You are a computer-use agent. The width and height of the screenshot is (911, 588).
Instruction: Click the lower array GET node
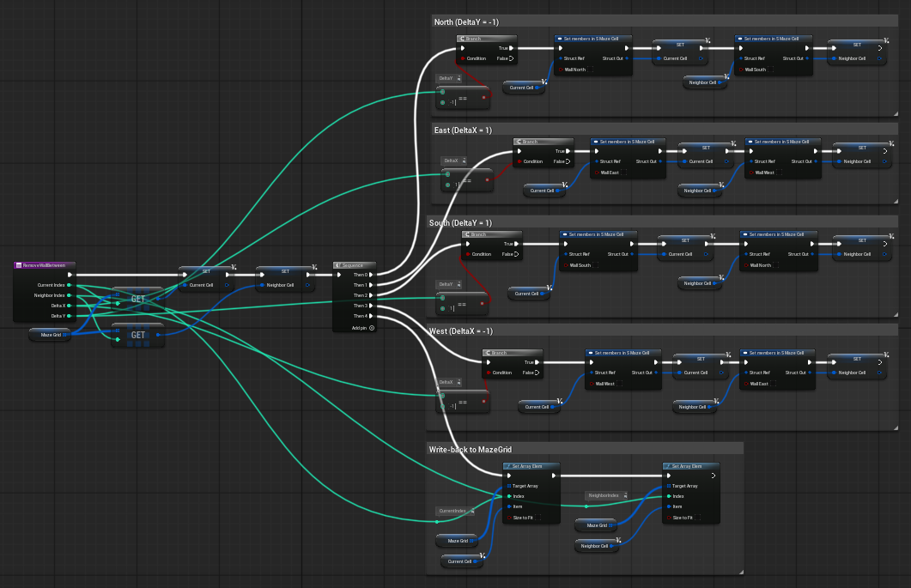pyautogui.click(x=137, y=335)
